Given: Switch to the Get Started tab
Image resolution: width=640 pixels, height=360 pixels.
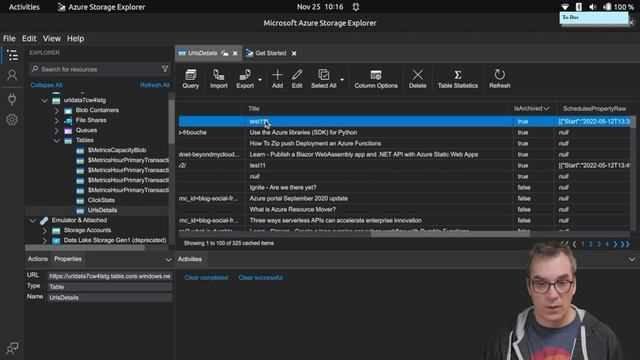Looking at the screenshot, I should point(271,53).
